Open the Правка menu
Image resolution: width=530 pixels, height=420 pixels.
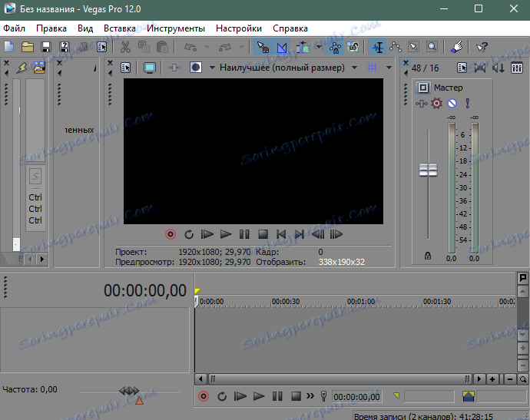pos(51,28)
